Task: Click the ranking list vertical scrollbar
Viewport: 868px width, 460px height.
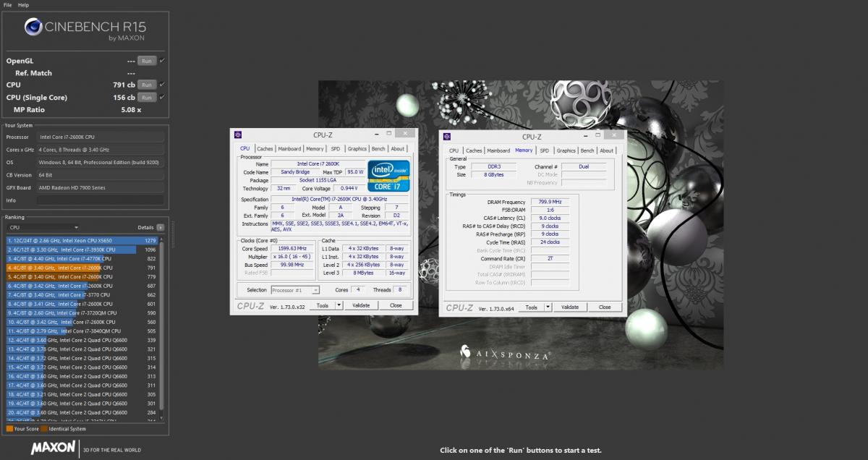Action: click(x=163, y=327)
